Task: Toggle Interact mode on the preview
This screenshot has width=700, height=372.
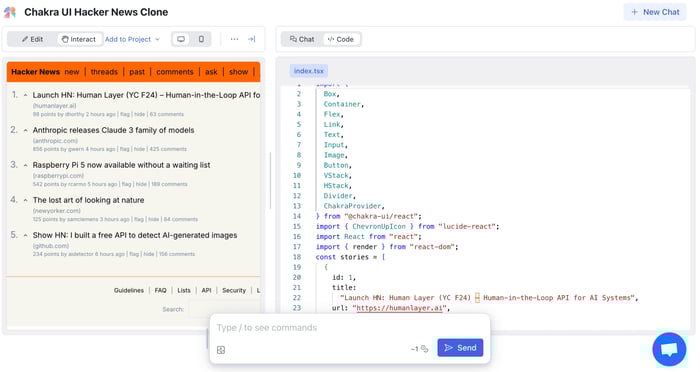Action: coord(79,39)
